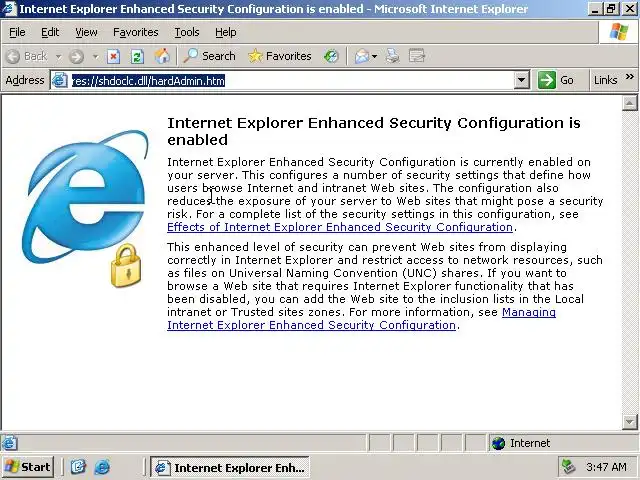The width and height of the screenshot is (640, 480).
Task: Open Effects of Internet Explorer Enhanced Security link
Action: tap(340, 227)
